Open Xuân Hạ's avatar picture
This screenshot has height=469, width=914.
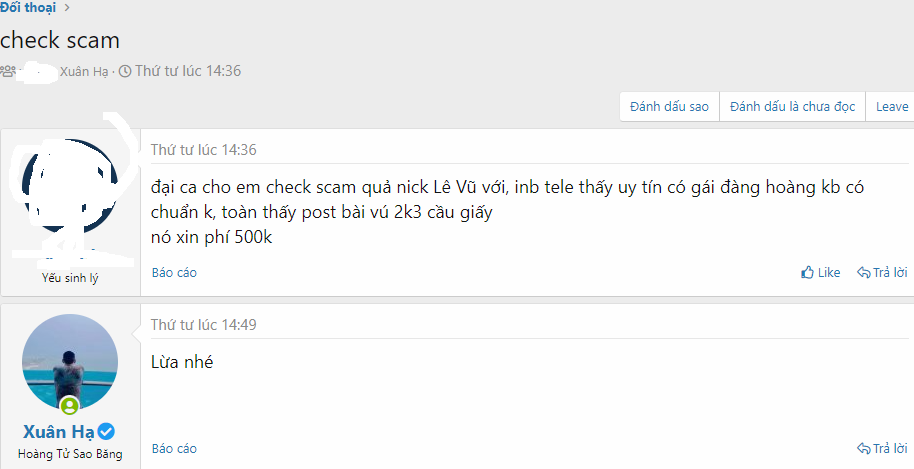(70, 362)
